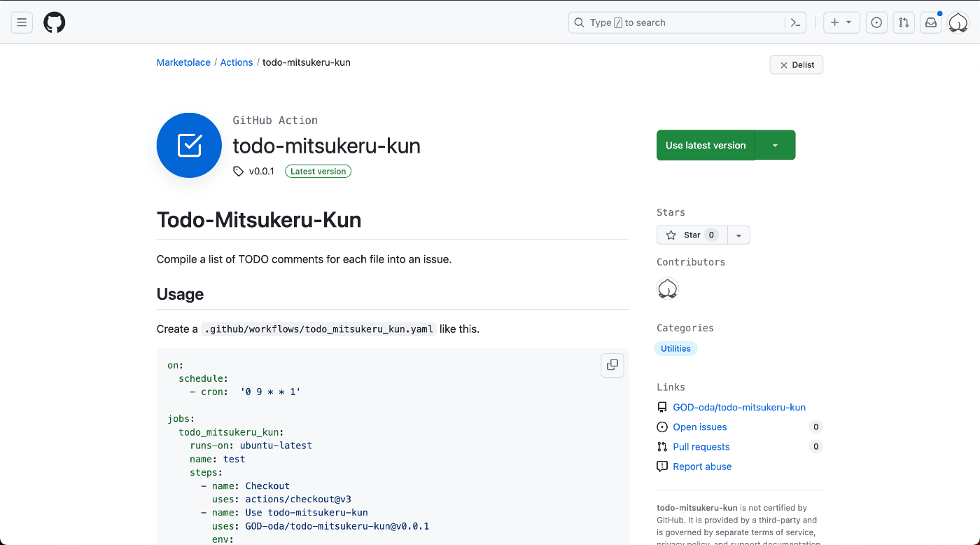Open the contributor avatar
Image resolution: width=980 pixels, height=545 pixels.
(668, 289)
